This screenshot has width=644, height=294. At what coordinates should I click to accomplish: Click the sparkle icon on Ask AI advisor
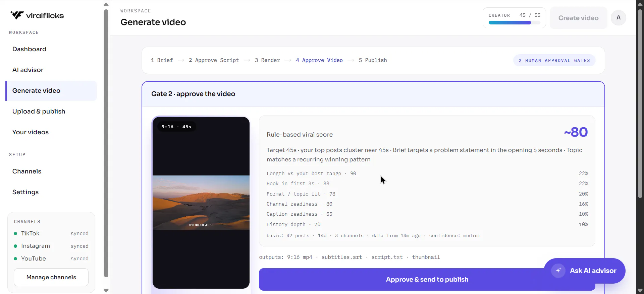point(558,271)
